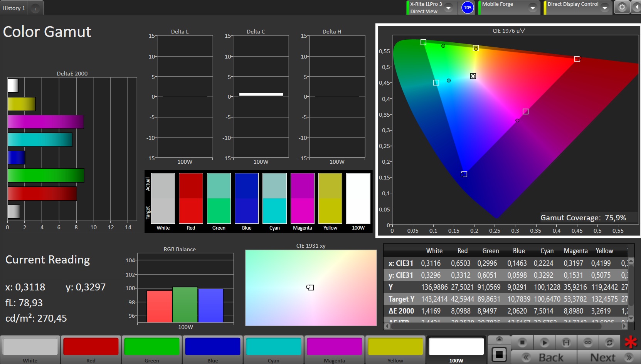Switch to the History 1 tab
The image size is (641, 364).
pyautogui.click(x=14, y=8)
